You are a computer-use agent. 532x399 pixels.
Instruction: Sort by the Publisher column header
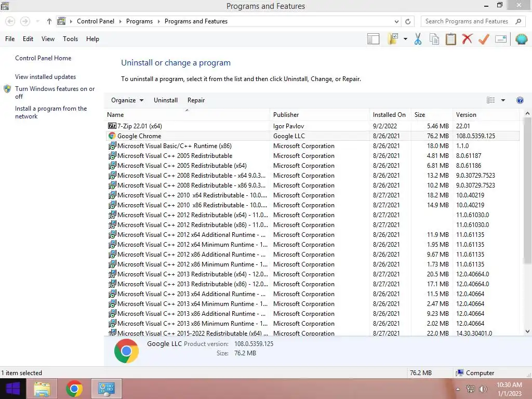click(320, 115)
